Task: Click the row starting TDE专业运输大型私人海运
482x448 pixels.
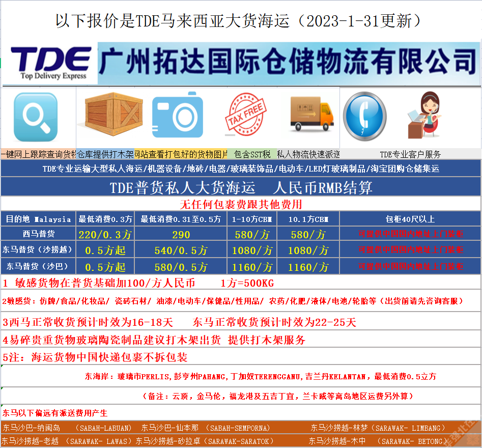Action: click(241, 169)
